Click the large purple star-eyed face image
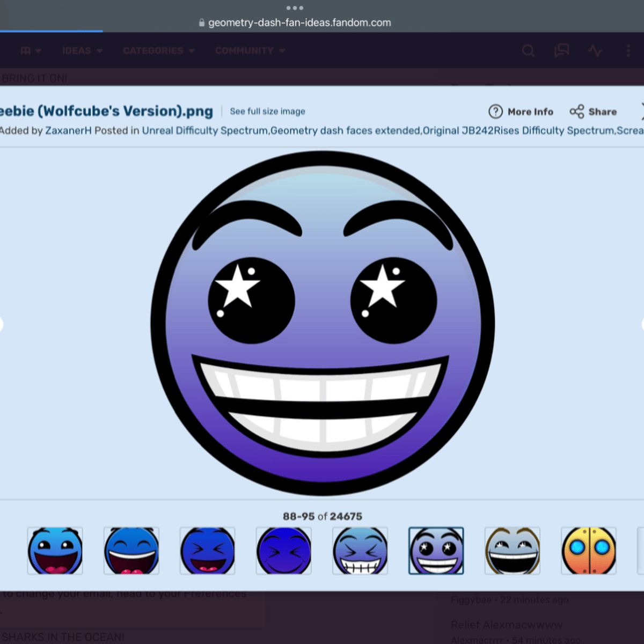This screenshot has height=644, width=644. (322, 323)
